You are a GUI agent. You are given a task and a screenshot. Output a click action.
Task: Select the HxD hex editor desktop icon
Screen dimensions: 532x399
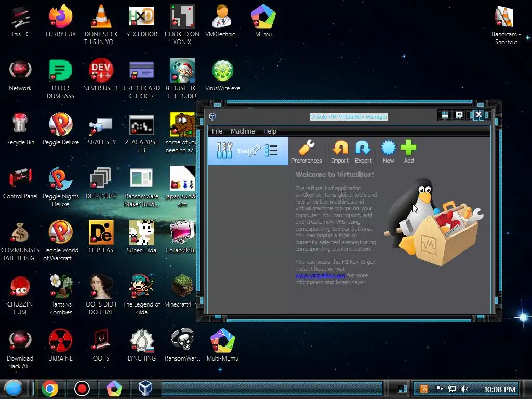(x=142, y=21)
